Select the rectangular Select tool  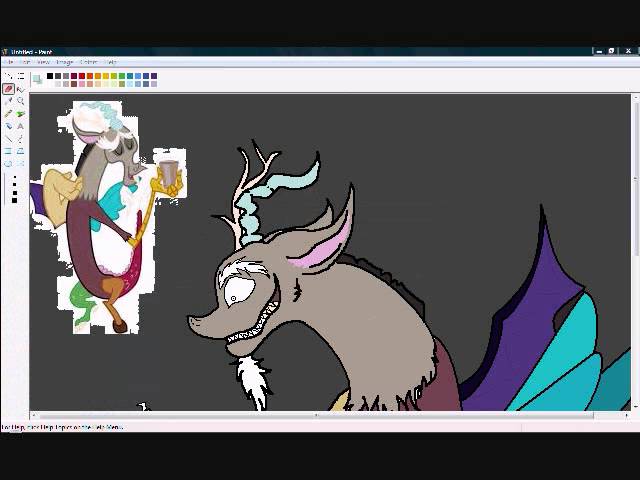(x=21, y=76)
